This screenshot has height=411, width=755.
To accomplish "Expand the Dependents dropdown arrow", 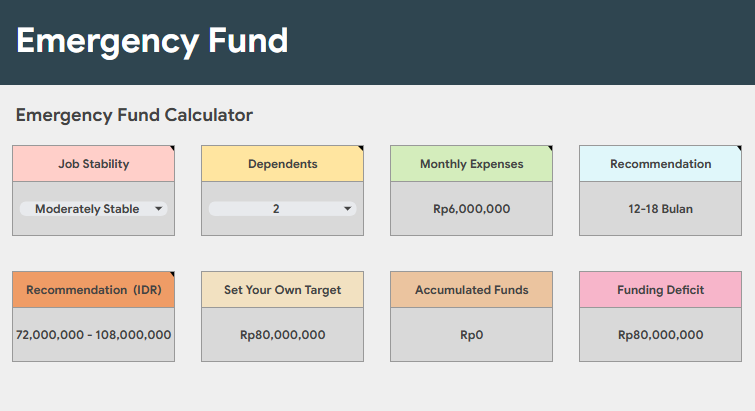I will [348, 209].
